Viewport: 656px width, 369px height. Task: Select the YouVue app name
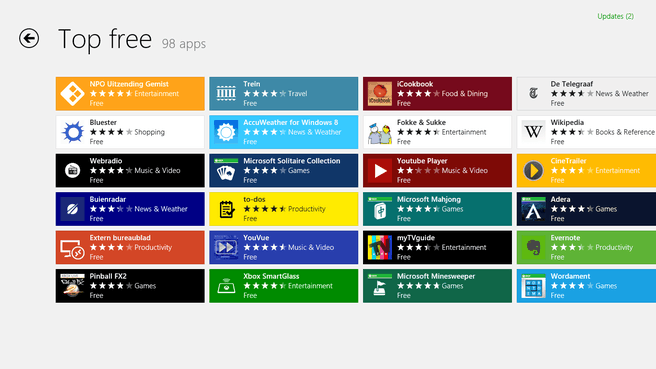click(x=256, y=238)
